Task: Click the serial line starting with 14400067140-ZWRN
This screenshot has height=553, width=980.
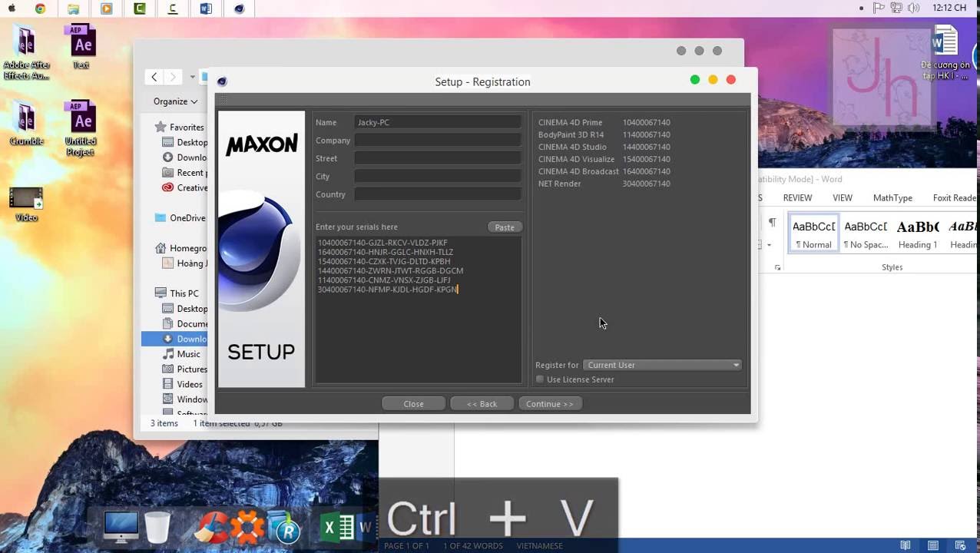Action: pos(390,270)
